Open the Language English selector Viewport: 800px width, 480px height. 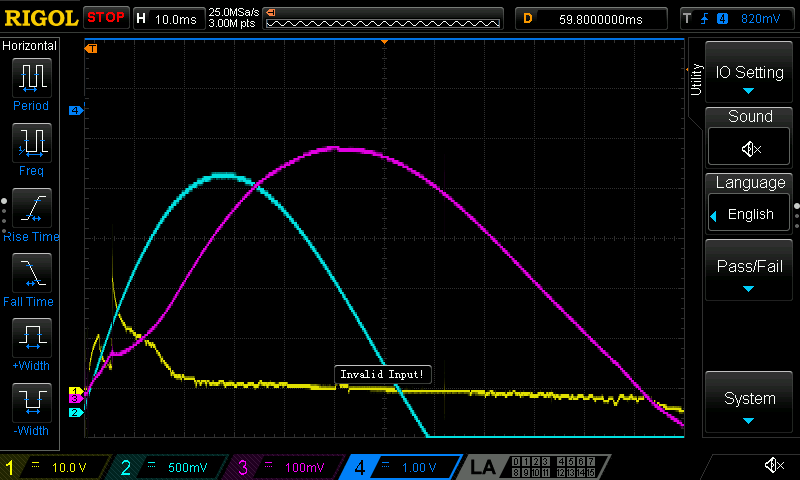tap(750, 214)
